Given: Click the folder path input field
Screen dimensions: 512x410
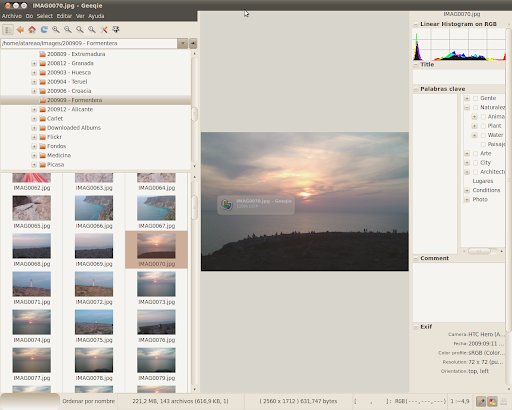Looking at the screenshot, I should [89, 43].
